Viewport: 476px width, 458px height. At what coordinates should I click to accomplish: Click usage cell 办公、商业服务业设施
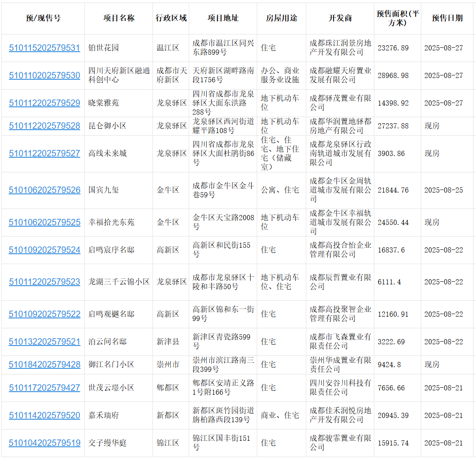coord(280,75)
